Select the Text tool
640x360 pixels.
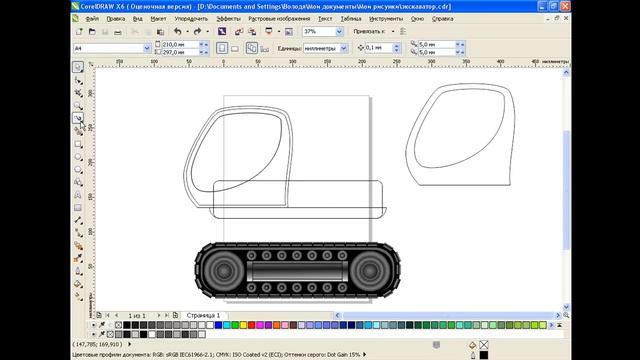[78, 195]
